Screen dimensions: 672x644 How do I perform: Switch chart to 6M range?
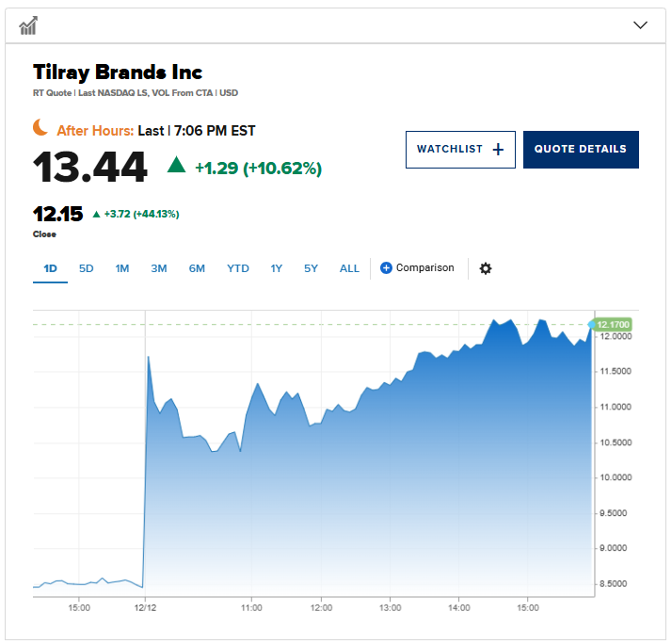pos(197,268)
